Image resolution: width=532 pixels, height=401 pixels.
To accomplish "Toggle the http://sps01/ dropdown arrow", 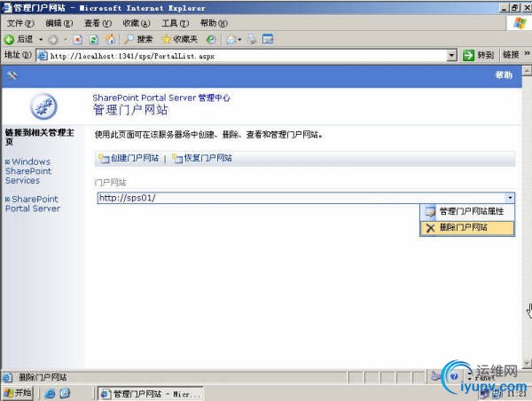I will pyautogui.click(x=510, y=198).
